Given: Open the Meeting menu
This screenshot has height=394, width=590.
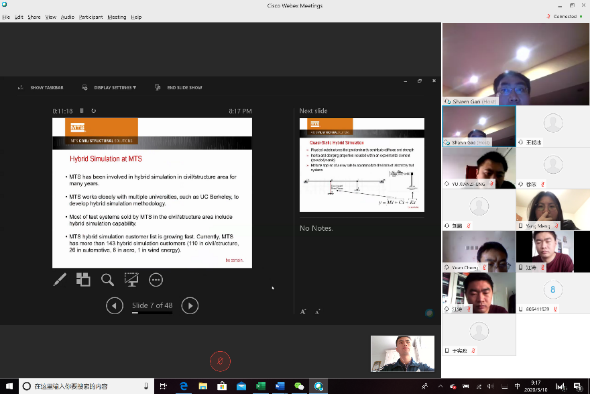Looking at the screenshot, I should coord(117,17).
